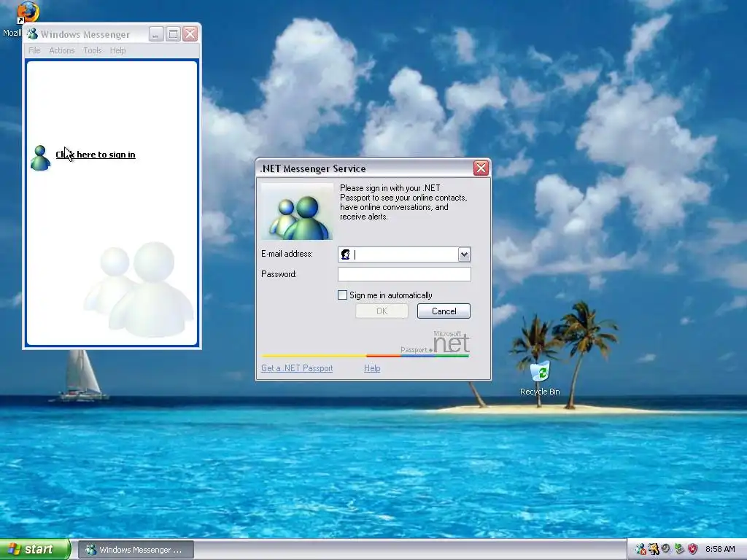Toggle the Sign me in automatically checkbox
This screenshot has width=747, height=560.
pos(342,295)
